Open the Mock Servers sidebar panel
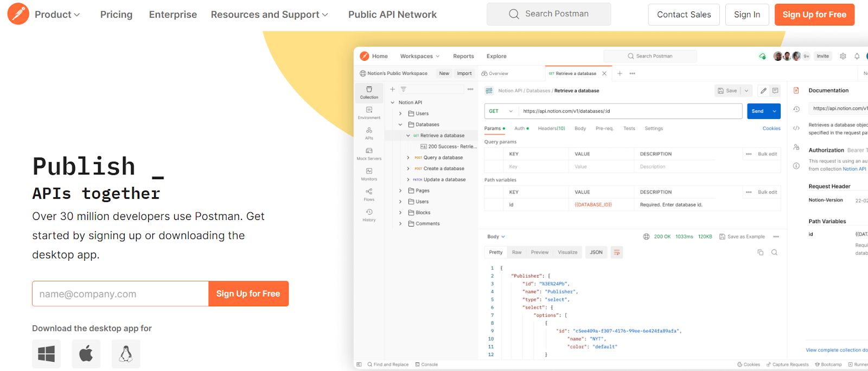This screenshot has height=371, width=868. 369,154
